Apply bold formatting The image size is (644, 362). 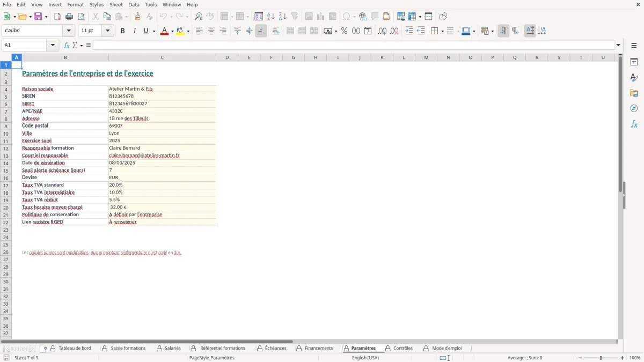click(122, 31)
